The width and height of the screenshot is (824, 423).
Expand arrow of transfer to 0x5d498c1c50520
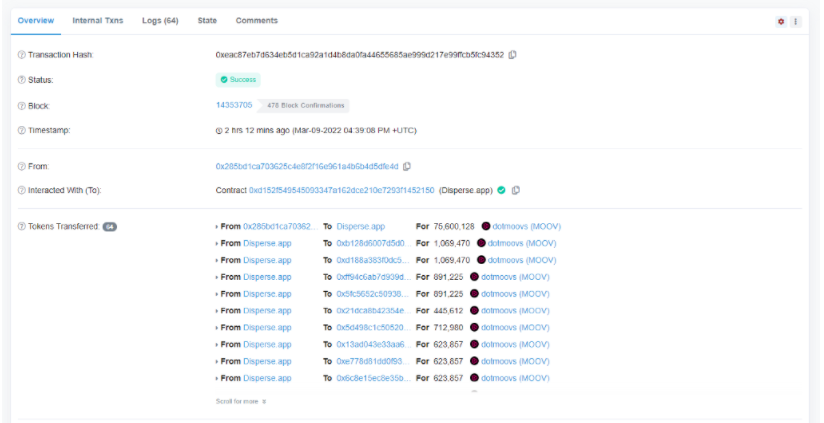click(x=217, y=327)
